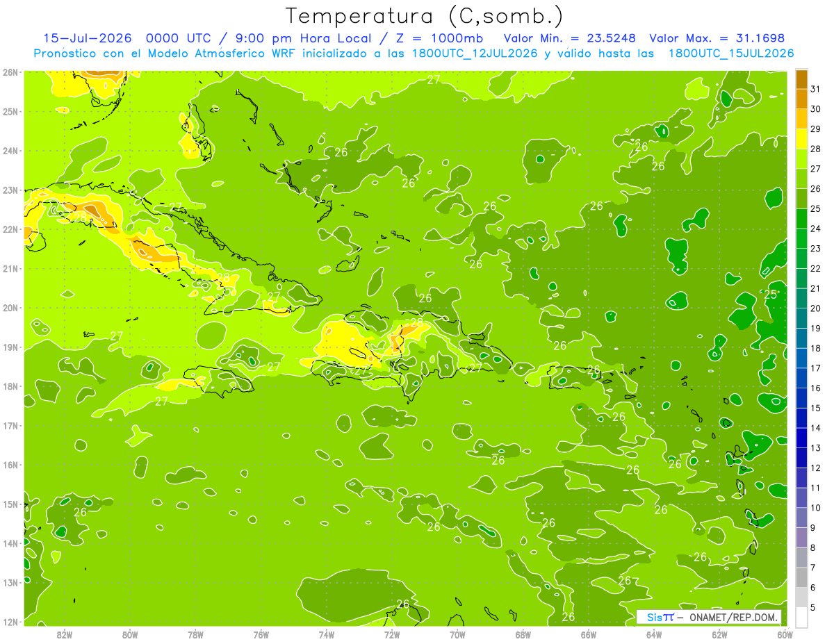Click the blue swatch between 15 and 16
Image resolution: width=834 pixels, height=644 pixels.
pyautogui.click(x=801, y=398)
